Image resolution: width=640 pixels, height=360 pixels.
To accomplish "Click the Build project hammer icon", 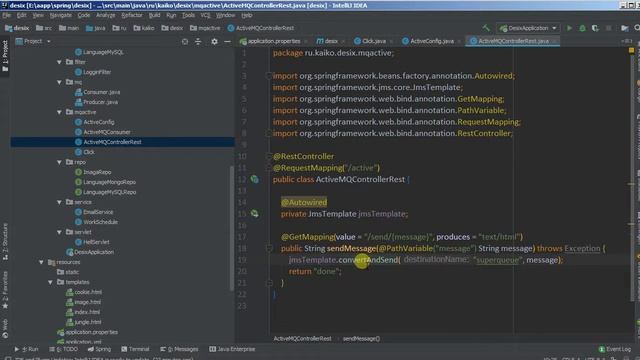I will click(486, 28).
